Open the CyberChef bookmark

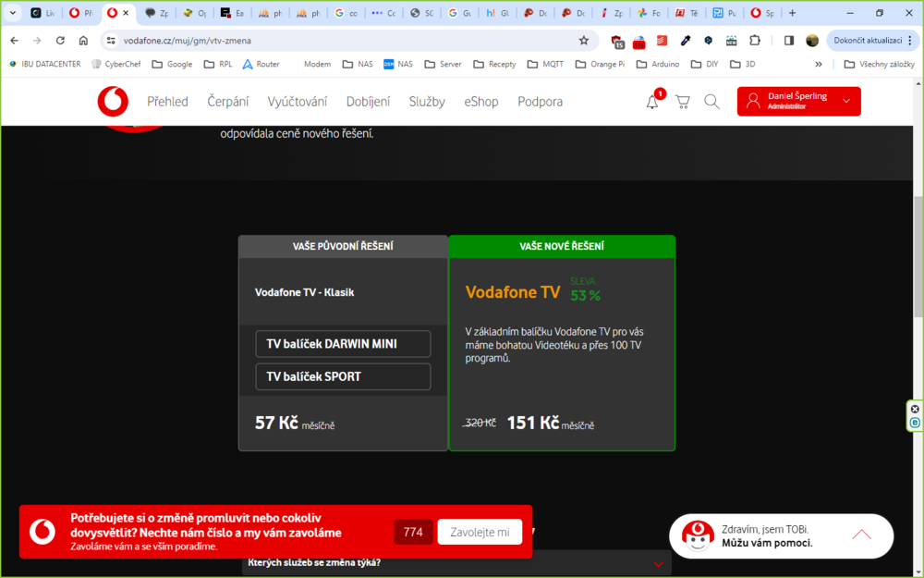pyautogui.click(x=116, y=64)
